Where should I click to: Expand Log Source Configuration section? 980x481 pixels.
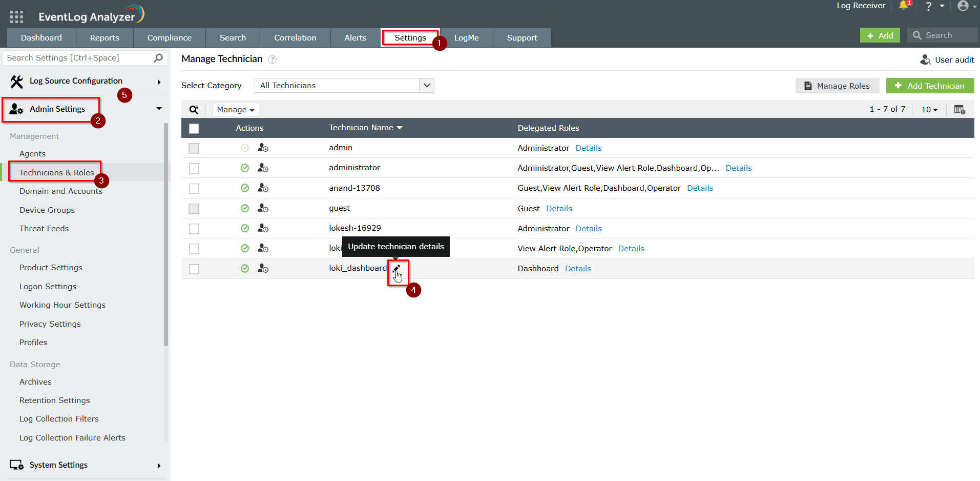(x=159, y=82)
